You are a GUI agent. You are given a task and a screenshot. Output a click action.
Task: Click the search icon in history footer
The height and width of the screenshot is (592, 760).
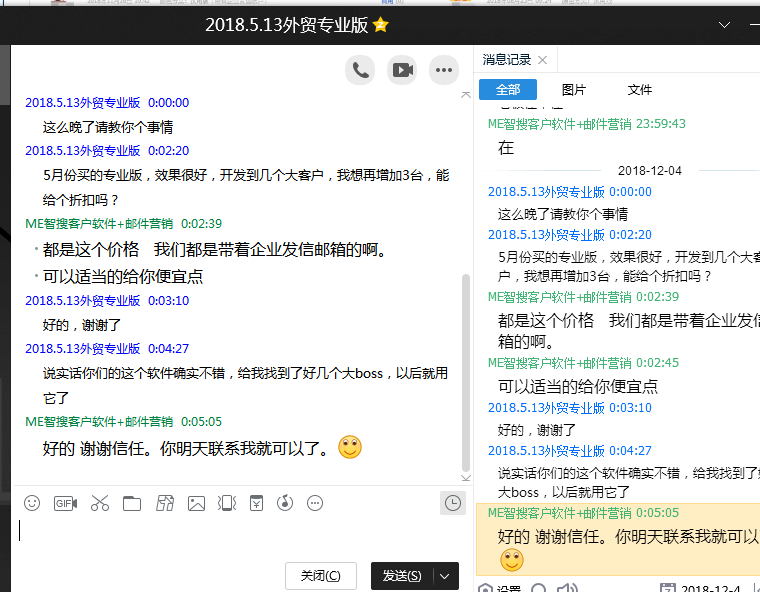[538, 588]
